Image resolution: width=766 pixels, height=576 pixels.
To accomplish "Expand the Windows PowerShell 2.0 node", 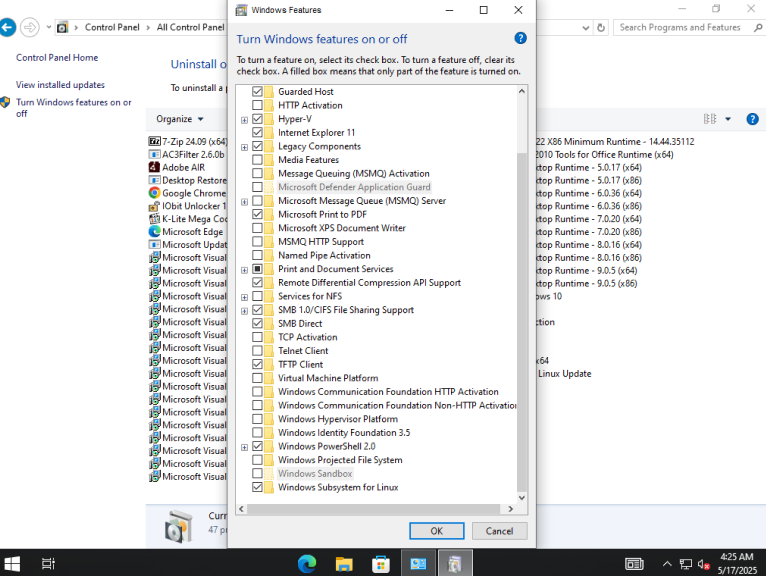I will coord(244,447).
